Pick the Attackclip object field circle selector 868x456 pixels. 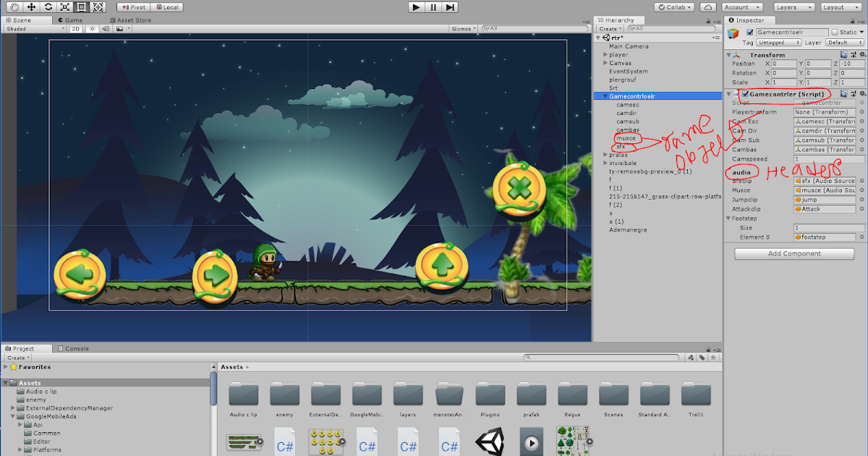(x=862, y=208)
